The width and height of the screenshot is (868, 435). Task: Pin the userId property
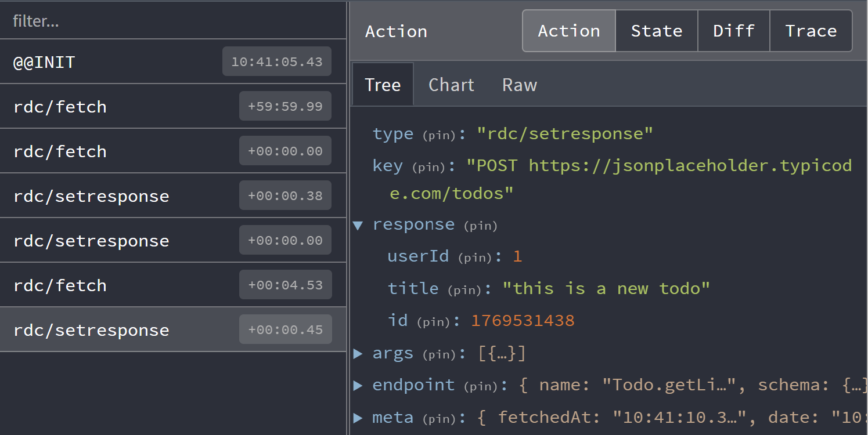(x=475, y=257)
